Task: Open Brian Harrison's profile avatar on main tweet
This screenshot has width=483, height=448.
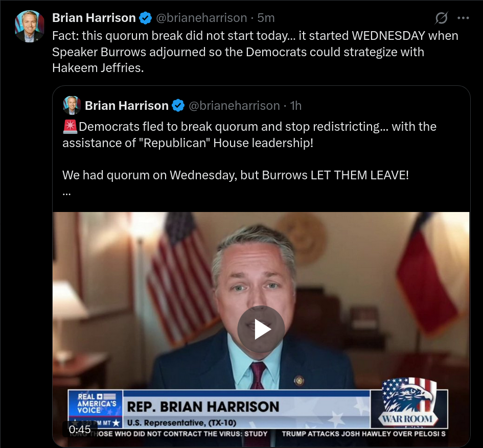Action: click(x=30, y=26)
